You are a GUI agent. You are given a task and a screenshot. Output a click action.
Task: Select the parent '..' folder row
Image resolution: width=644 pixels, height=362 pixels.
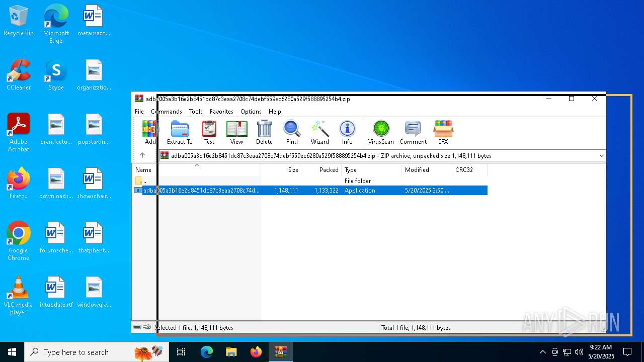pos(310,181)
